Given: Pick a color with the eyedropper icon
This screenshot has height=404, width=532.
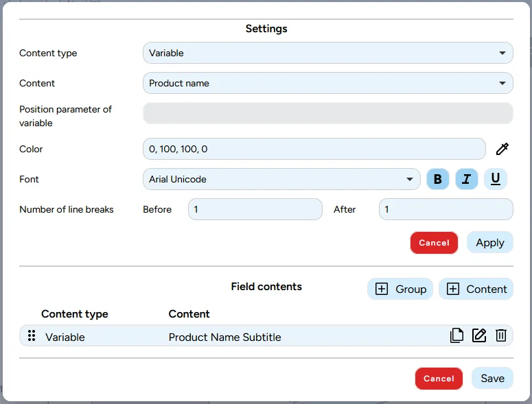Looking at the screenshot, I should [x=502, y=149].
